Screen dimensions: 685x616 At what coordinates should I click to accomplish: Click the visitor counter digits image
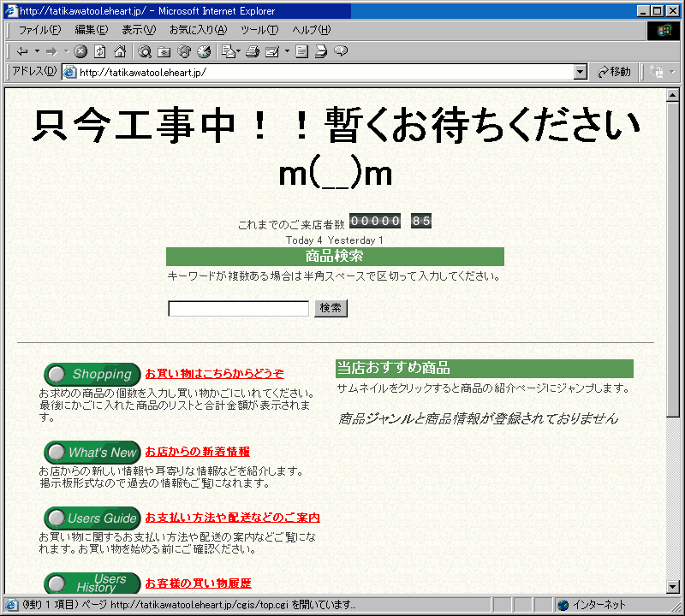(390, 221)
